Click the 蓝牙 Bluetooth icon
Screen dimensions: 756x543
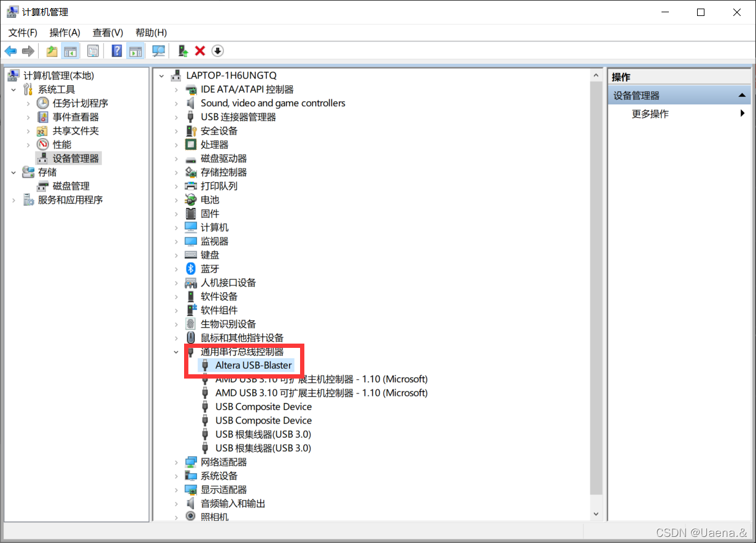click(x=191, y=269)
